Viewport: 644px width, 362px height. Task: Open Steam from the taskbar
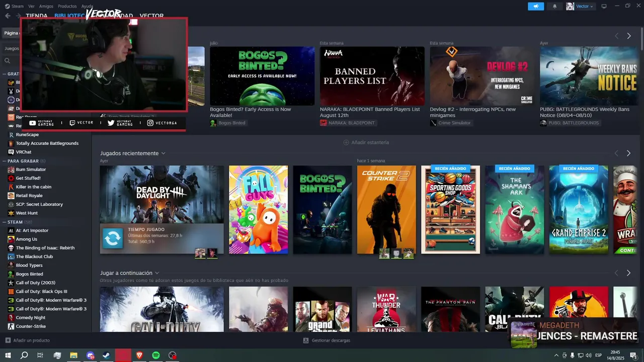click(107, 355)
